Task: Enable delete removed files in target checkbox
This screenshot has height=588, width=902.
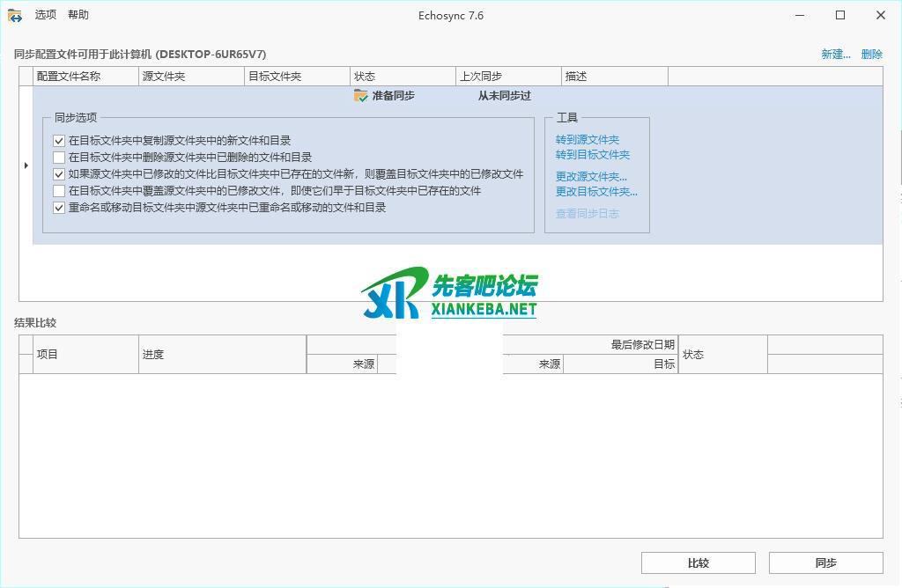Action: (59, 158)
